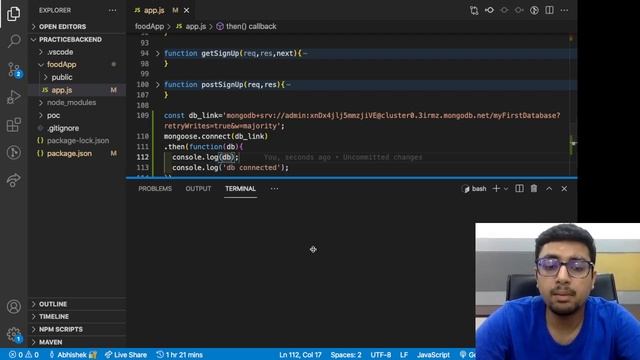Open the new terminal launch profile dropdown
The image size is (640, 360).
[x=506, y=189]
